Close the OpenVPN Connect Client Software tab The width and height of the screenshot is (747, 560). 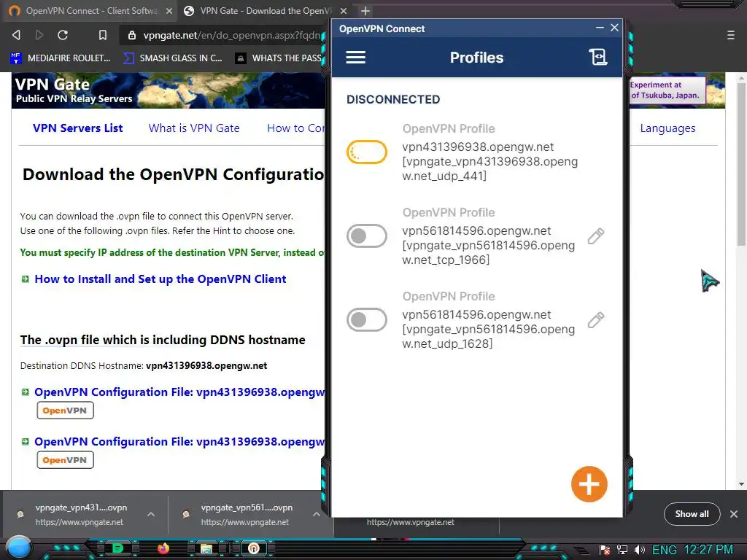coord(169,10)
